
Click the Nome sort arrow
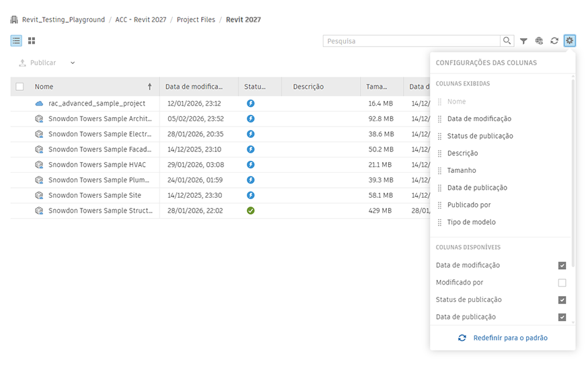[x=149, y=87]
